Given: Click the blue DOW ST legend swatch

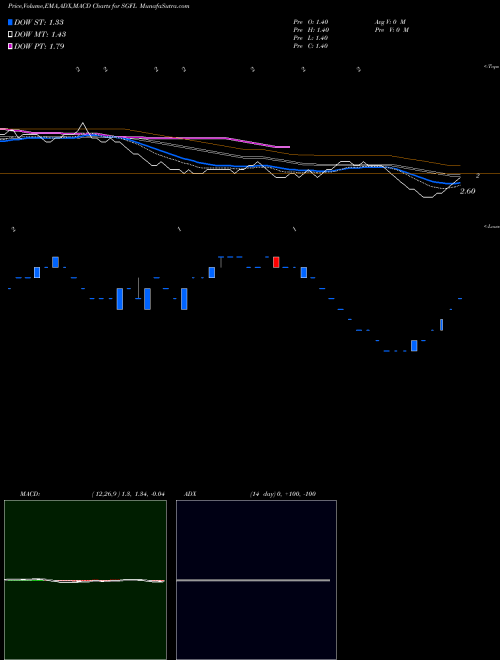Looking at the screenshot, I should click(x=10, y=22).
